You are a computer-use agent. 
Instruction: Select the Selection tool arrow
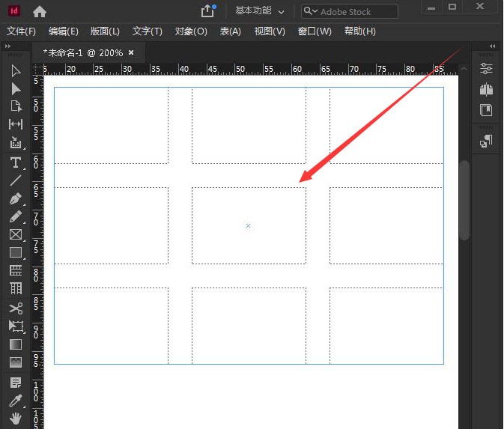[16, 70]
